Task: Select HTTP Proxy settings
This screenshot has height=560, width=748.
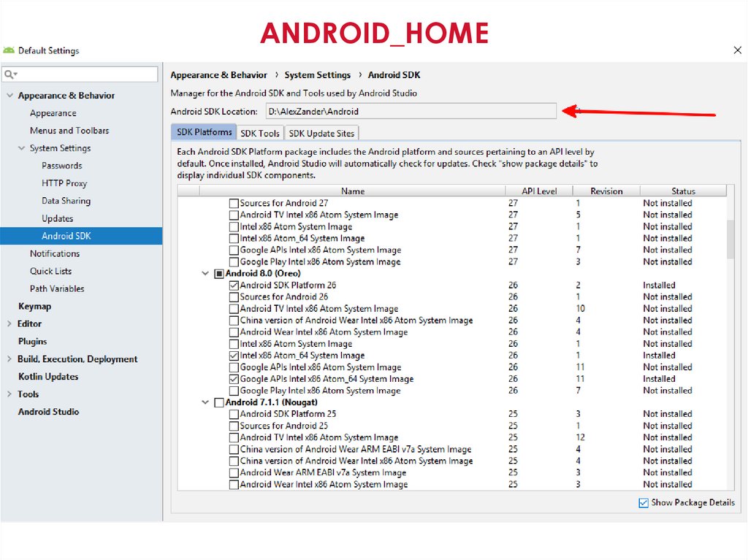Action: [x=64, y=183]
